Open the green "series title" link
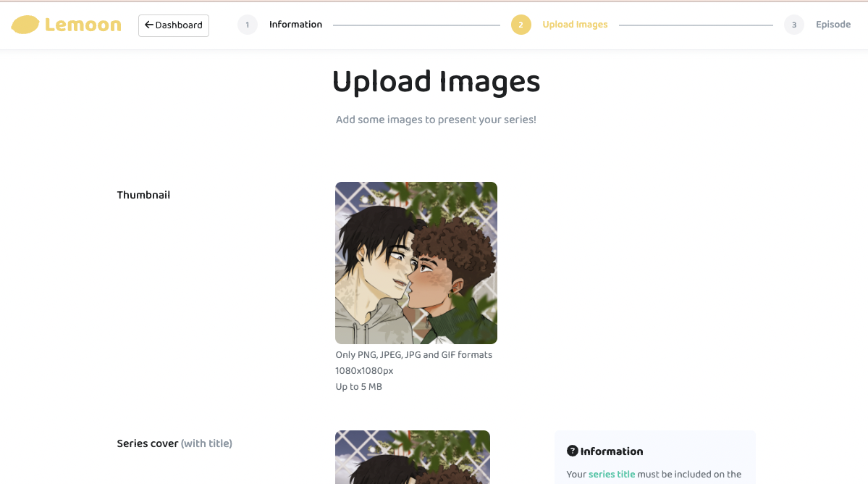 pos(611,475)
